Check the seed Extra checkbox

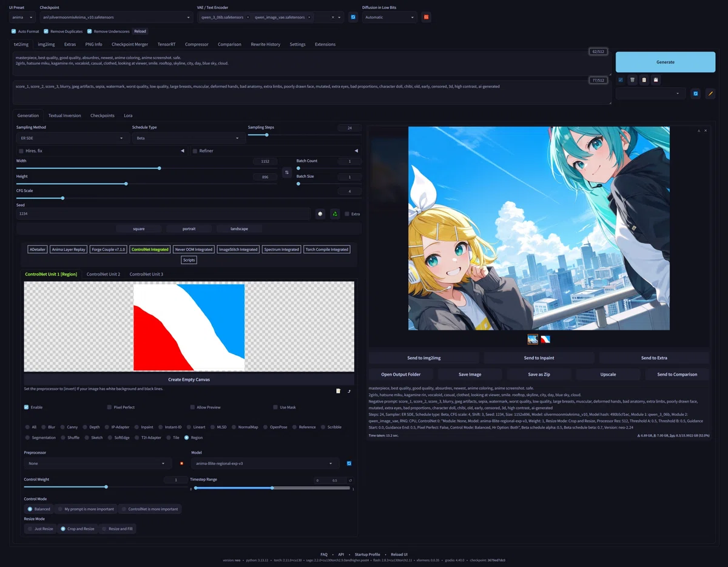pyautogui.click(x=347, y=214)
